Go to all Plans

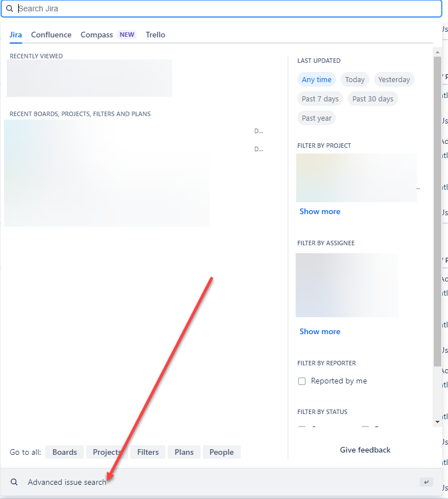pos(184,452)
